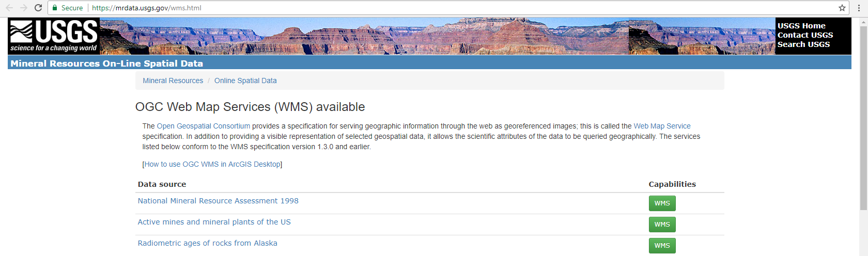Viewport: 868px width, 256px height.
Task: Click the Capabilities column header
Action: pyautogui.click(x=672, y=184)
